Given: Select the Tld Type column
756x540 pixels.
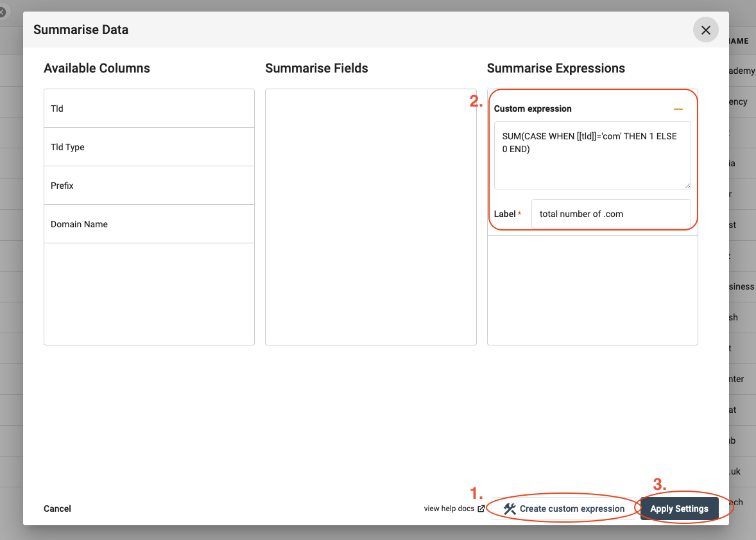Looking at the screenshot, I should click(149, 147).
